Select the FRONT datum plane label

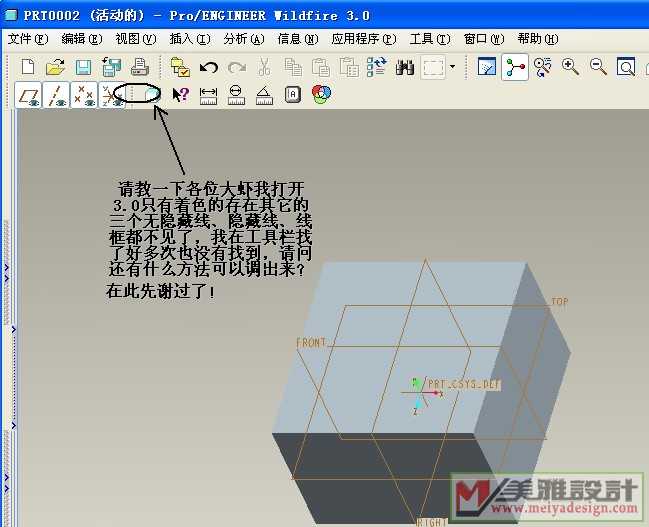click(x=311, y=343)
